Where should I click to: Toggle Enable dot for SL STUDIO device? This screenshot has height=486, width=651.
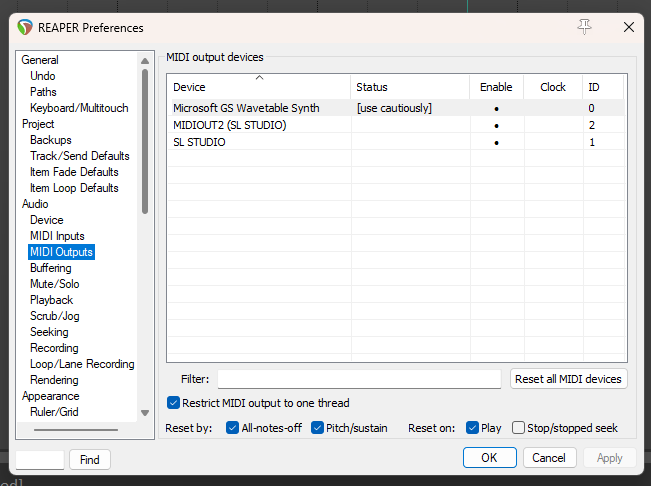pos(496,143)
